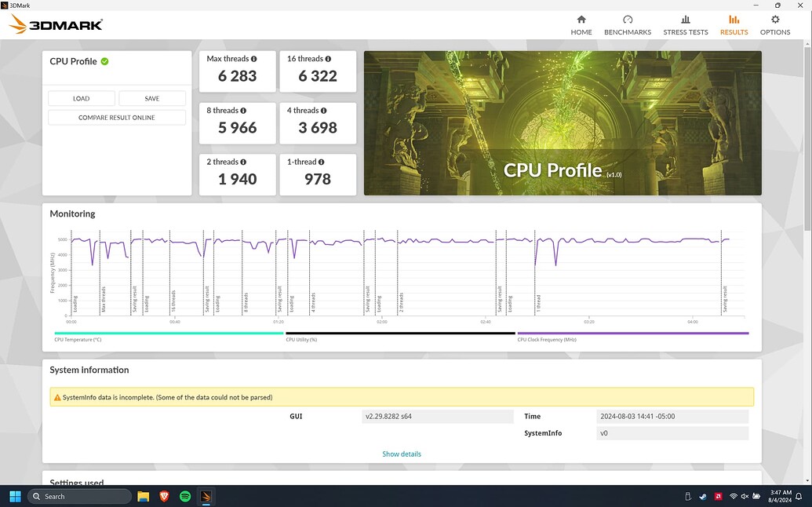812x507 pixels.
Task: Open Steam from the system tray
Action: tap(702, 496)
